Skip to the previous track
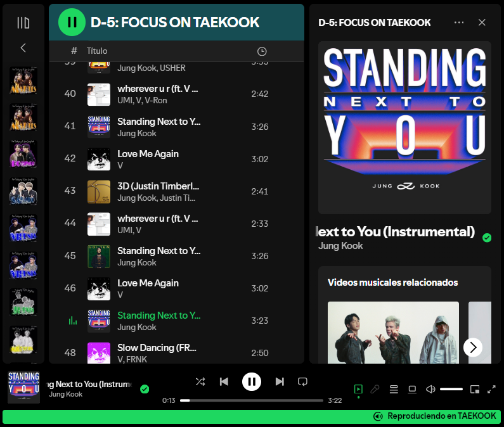This screenshot has width=504, height=427. click(224, 381)
